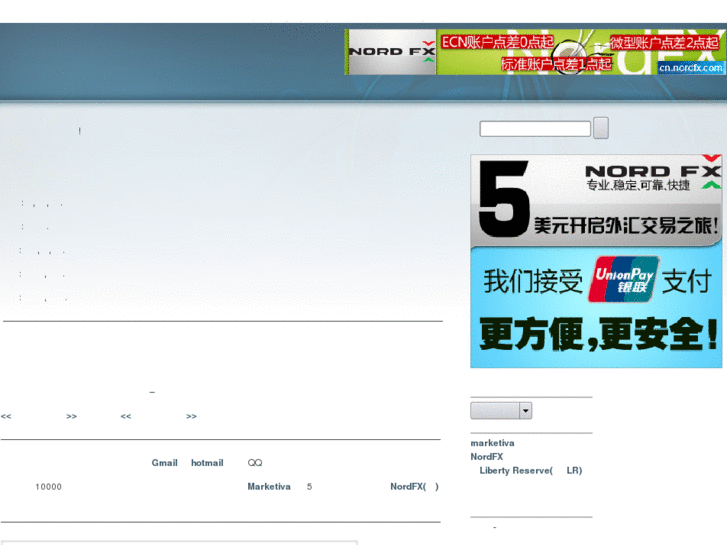Screen dimensions: 727x545
Task: Open the Liberty Reserve sidebar link
Action: point(530,470)
